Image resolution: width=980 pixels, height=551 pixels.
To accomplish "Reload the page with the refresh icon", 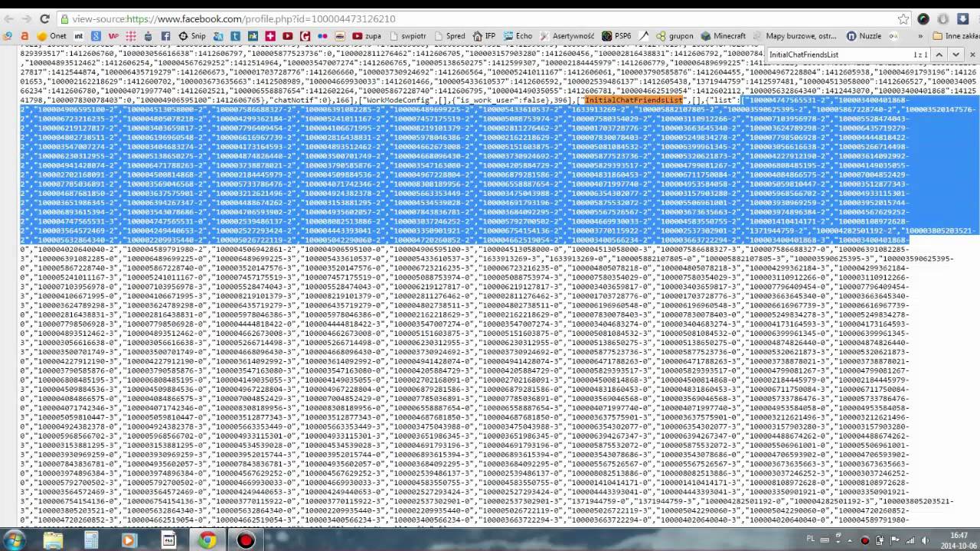I will pyautogui.click(x=44, y=19).
